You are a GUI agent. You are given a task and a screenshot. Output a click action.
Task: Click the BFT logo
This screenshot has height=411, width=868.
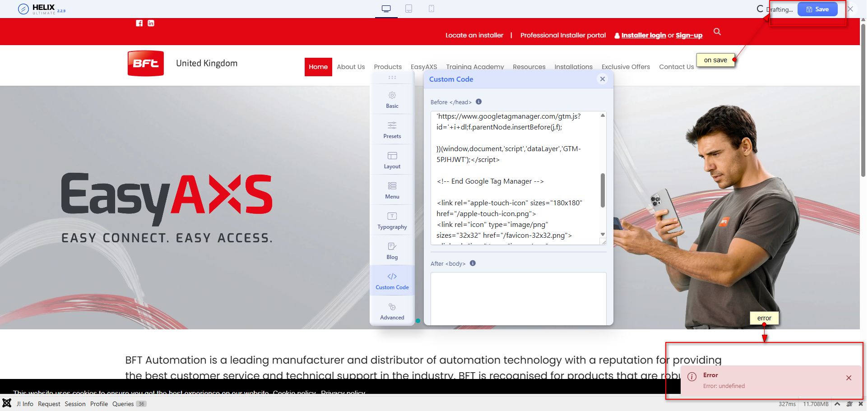coord(145,63)
